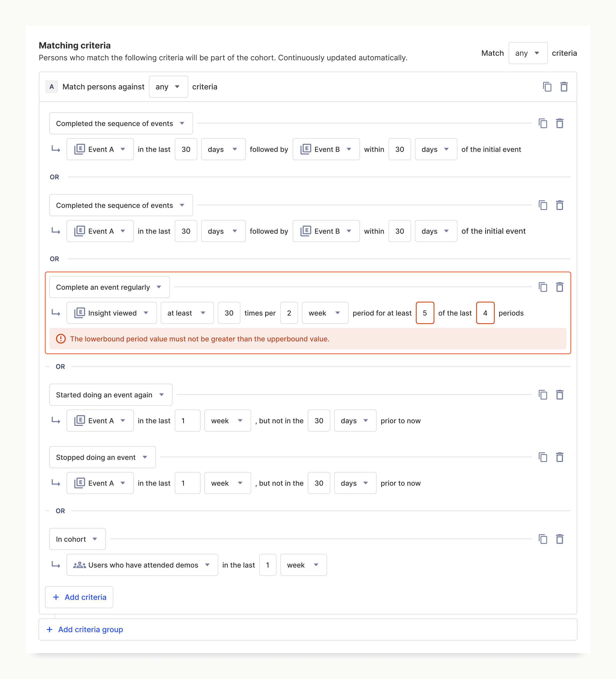Click the 'Add criteria' button
The image size is (616, 679).
click(79, 597)
